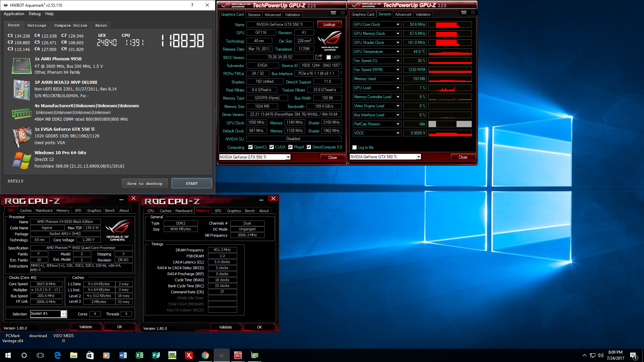Open File Explorer from taskbar
Screen dimensions: 644x362
(73, 355)
